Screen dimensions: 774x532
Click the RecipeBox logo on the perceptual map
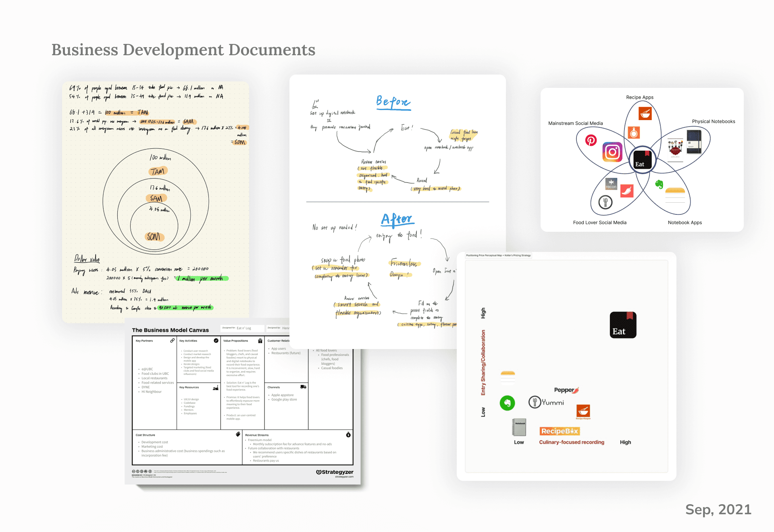[560, 431]
